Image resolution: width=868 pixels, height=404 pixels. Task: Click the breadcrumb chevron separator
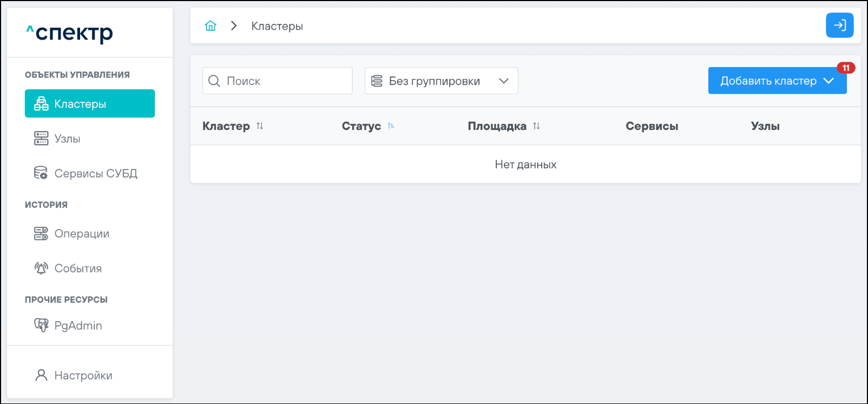pos(234,26)
